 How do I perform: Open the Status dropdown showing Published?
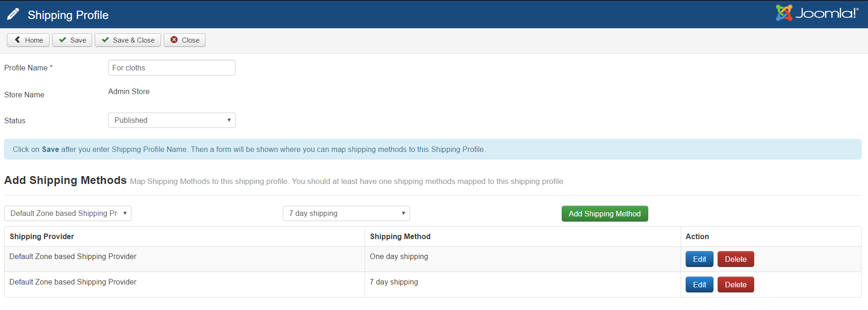pos(172,120)
